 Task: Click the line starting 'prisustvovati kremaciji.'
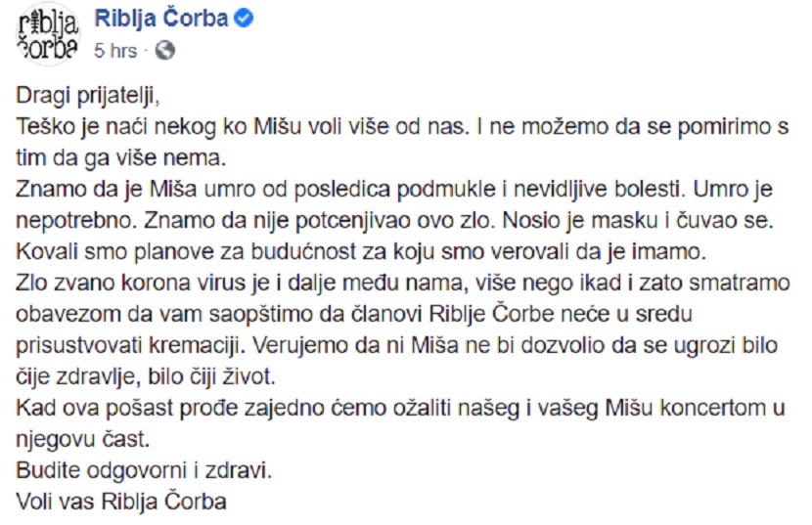click(x=396, y=346)
